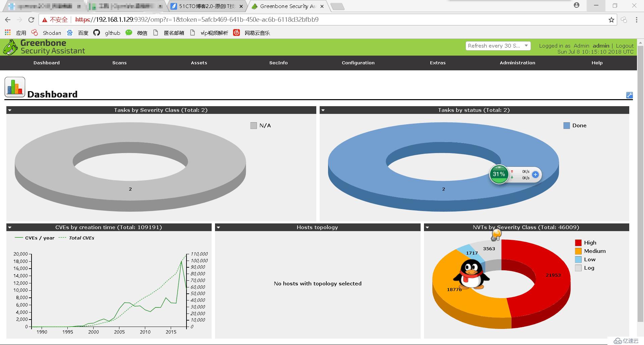Screen dimensions: 644x345
Task: Click the 'Total CVEs' legend label
Action: [82, 238]
